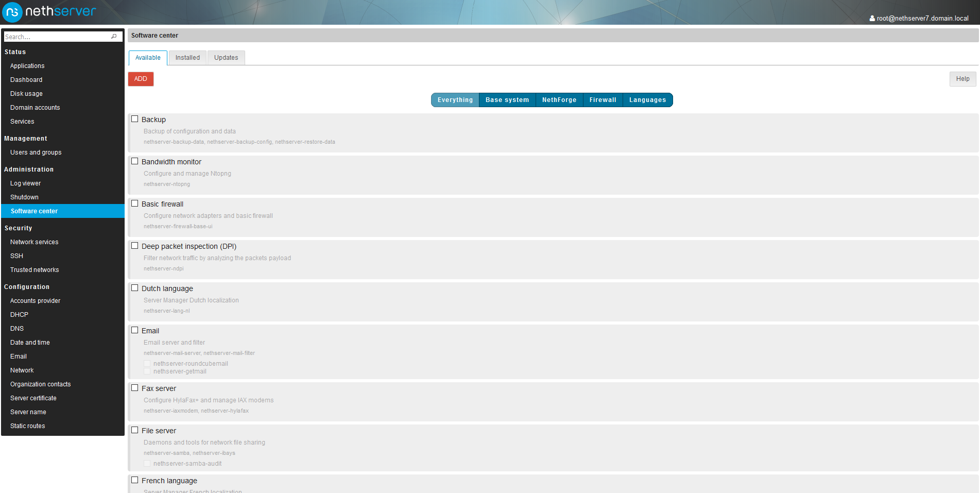The width and height of the screenshot is (980, 493).
Task: Filter by Base system category
Action: (507, 100)
